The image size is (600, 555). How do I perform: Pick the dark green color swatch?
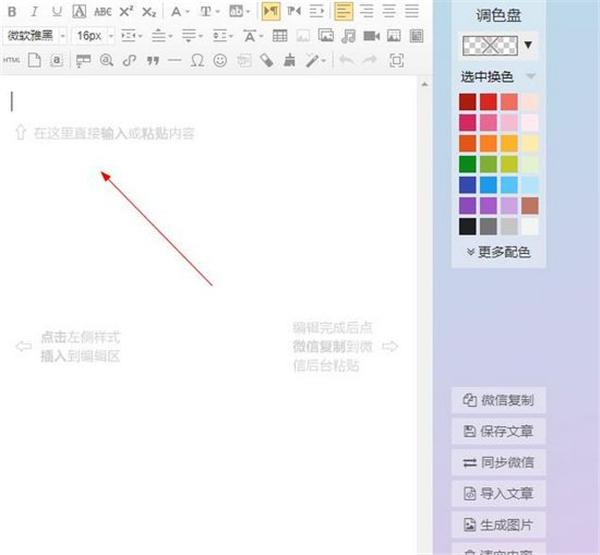click(468, 164)
